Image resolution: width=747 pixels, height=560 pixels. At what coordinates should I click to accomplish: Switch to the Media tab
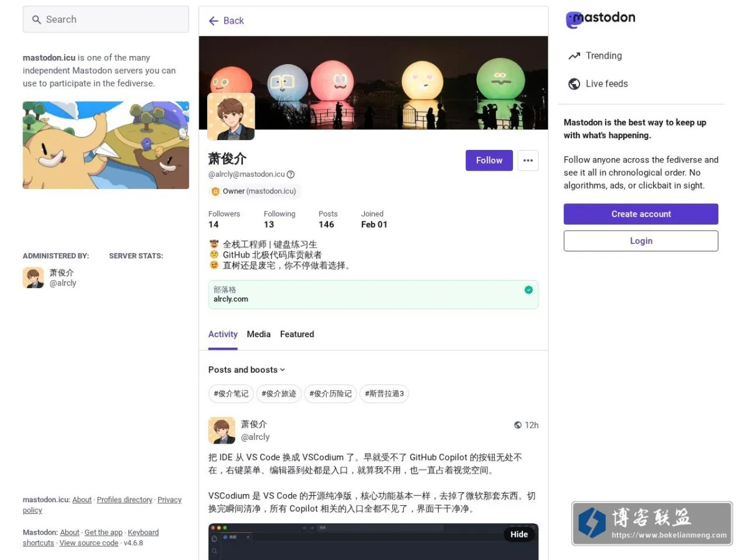258,334
